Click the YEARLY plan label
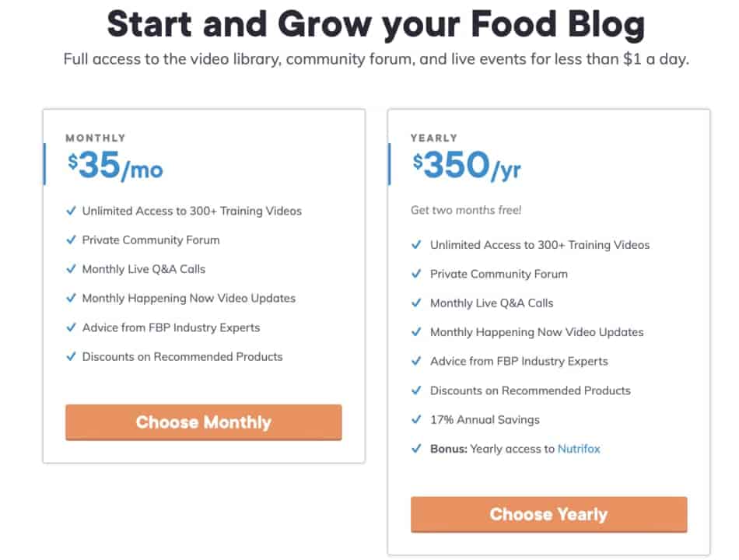 pos(433,138)
